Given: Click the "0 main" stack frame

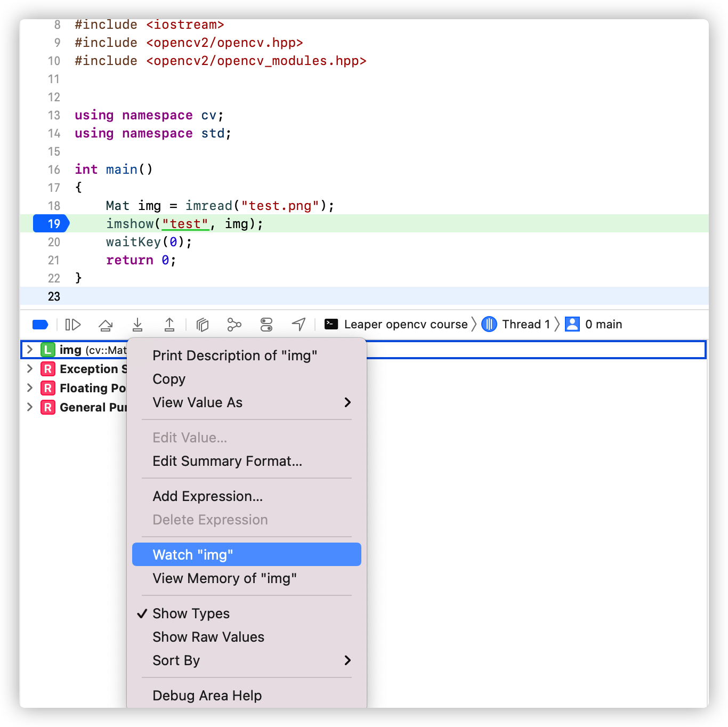Looking at the screenshot, I should coord(603,325).
